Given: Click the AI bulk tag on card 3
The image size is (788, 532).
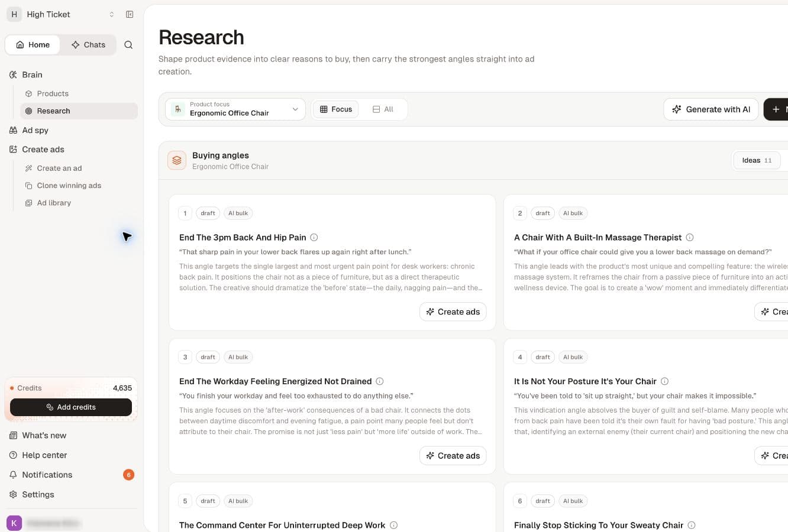Looking at the screenshot, I should [238, 357].
